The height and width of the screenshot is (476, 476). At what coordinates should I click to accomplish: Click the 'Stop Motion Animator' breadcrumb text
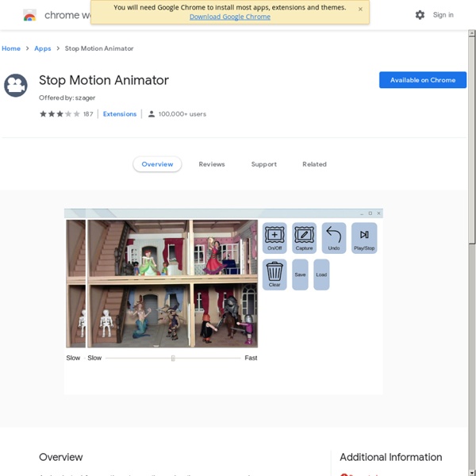point(99,48)
